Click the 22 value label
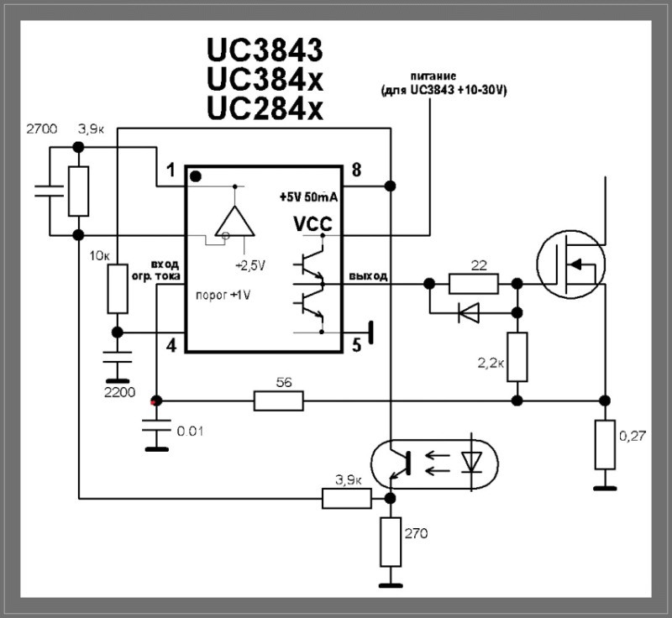The height and width of the screenshot is (618, 672). (x=479, y=265)
